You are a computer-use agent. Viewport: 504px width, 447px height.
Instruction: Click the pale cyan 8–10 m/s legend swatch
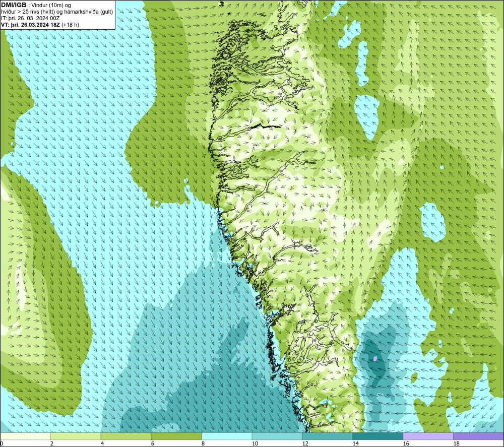(x=227, y=436)
